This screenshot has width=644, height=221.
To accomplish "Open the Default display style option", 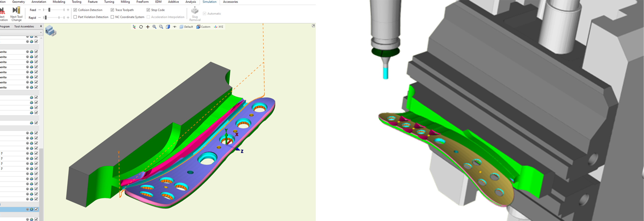I will (x=186, y=27).
